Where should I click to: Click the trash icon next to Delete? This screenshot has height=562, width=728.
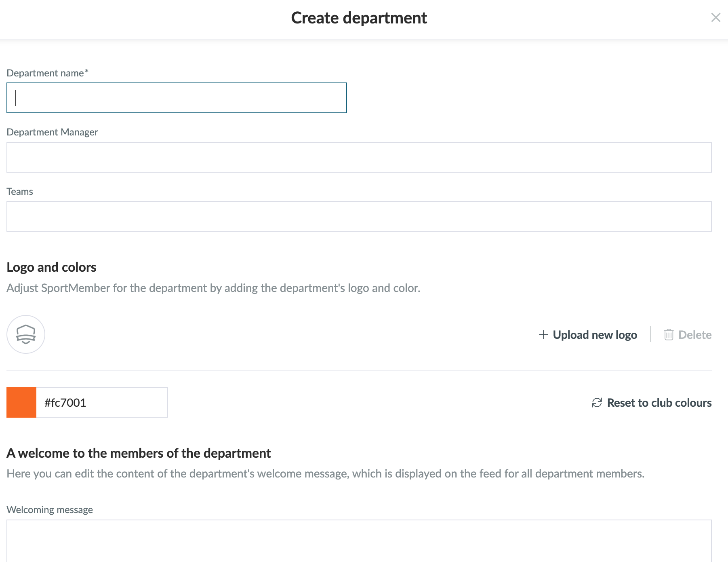669,335
